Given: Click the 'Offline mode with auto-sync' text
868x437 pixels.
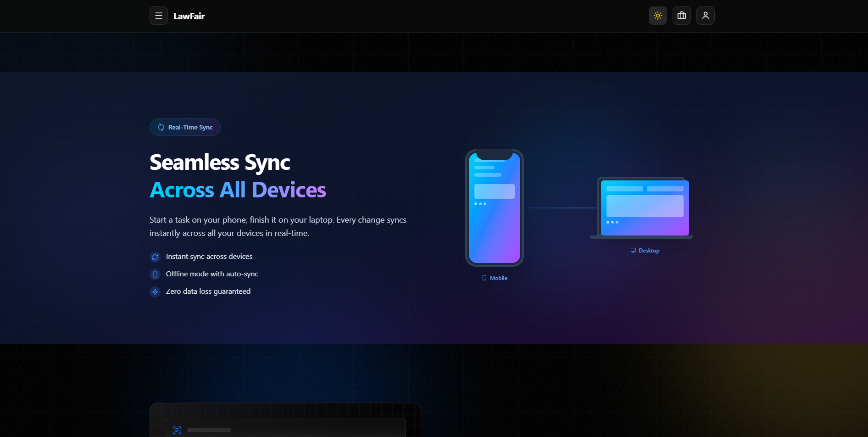Looking at the screenshot, I should pyautogui.click(x=212, y=274).
